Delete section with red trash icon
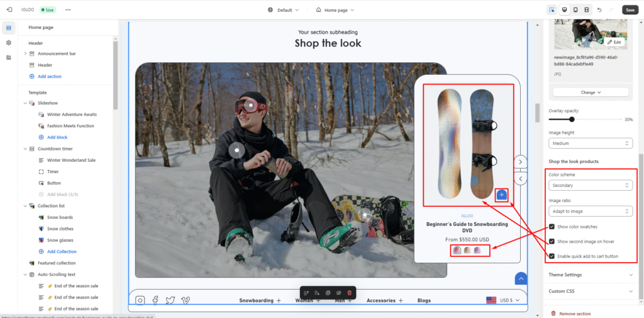The height and width of the screenshot is (318, 644). coord(350,293)
